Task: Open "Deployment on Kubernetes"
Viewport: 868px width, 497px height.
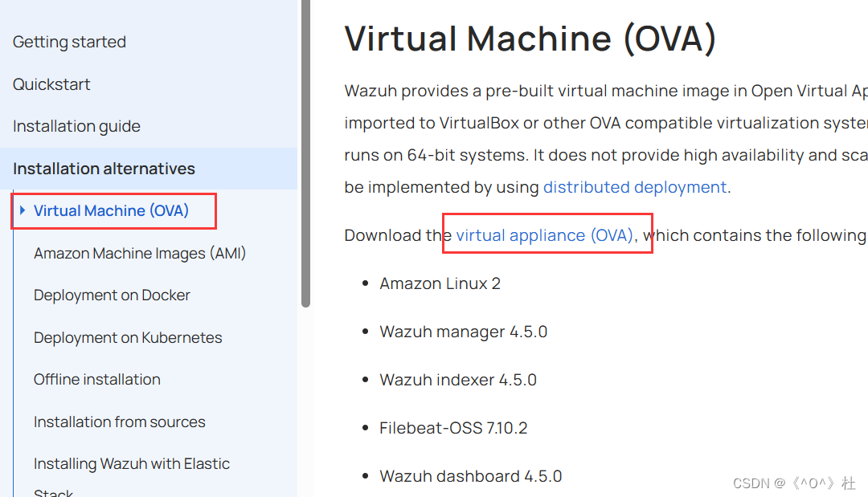Action: coord(128,337)
